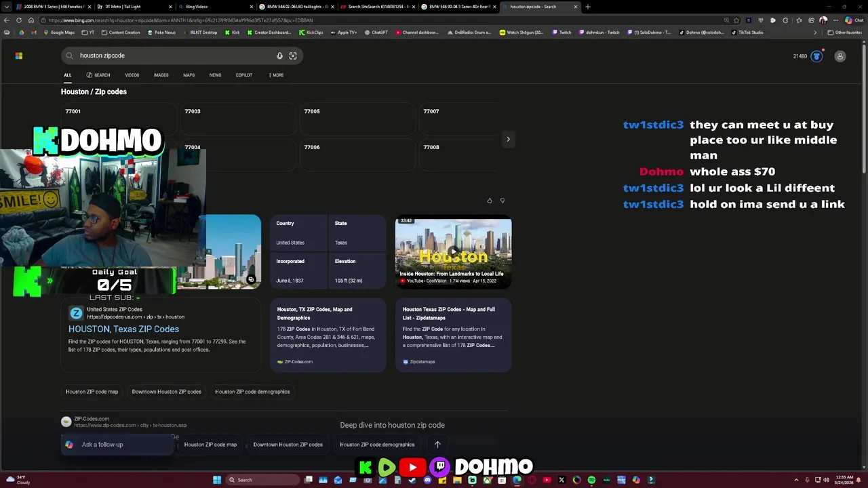
Task: Open ChatGPT bookmark
Action: click(376, 33)
